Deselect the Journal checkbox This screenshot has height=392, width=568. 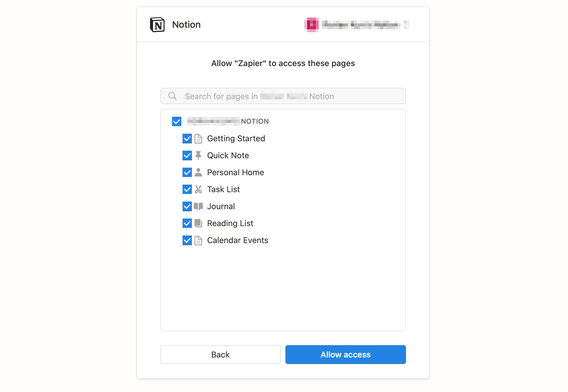[187, 207]
